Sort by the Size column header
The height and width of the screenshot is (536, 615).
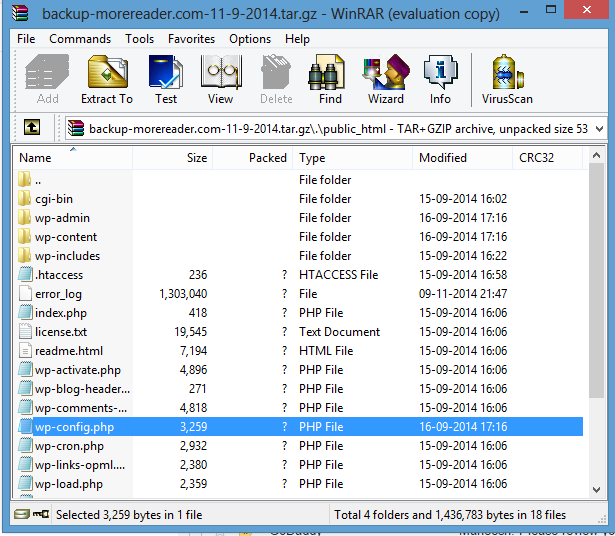[x=173, y=158]
